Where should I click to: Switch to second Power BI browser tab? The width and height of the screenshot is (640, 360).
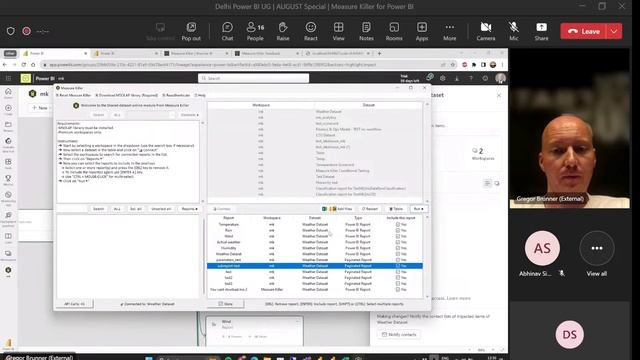[x=125, y=53]
